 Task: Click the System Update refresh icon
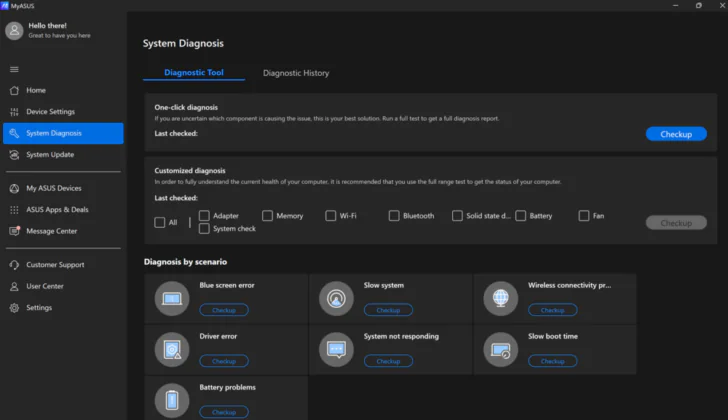[14, 155]
